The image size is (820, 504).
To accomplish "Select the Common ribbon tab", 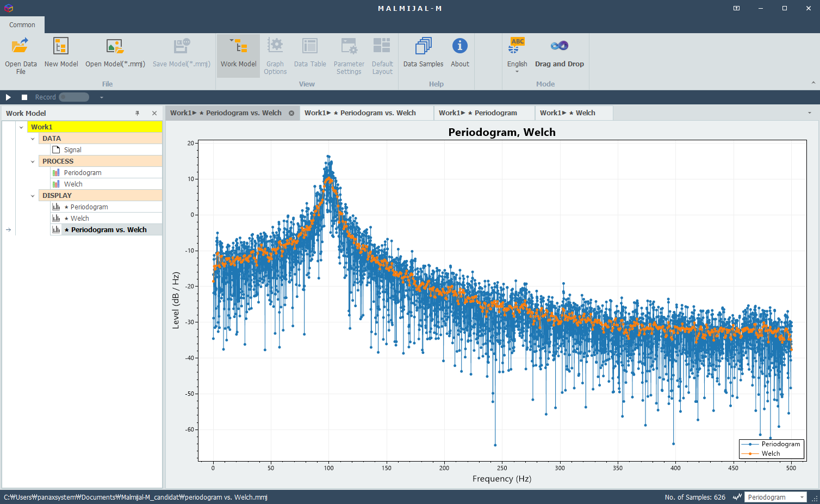I will click(x=22, y=24).
